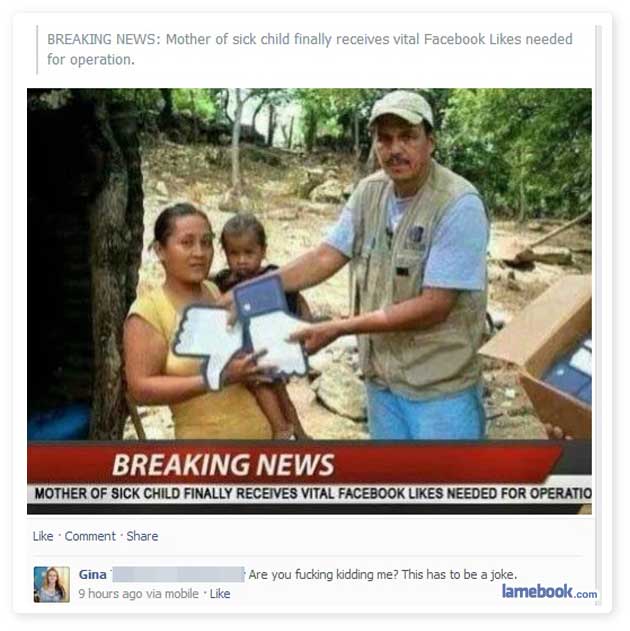Open the Comment link below the photo

(x=90, y=536)
